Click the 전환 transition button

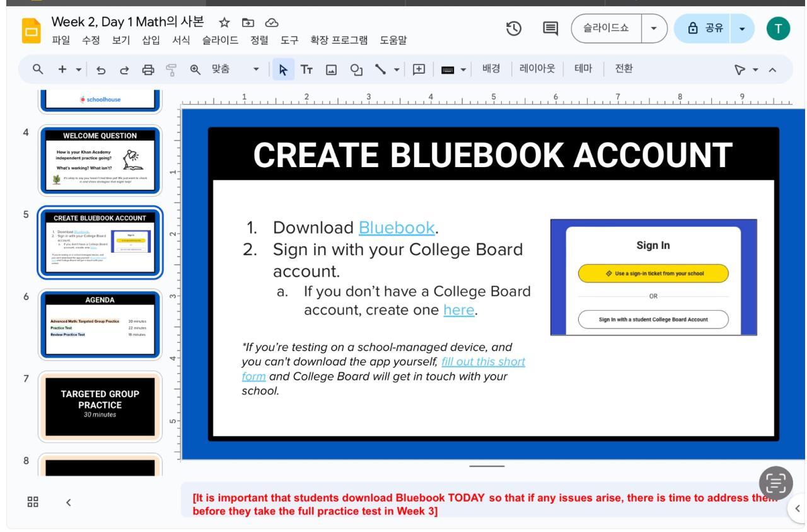coord(624,67)
